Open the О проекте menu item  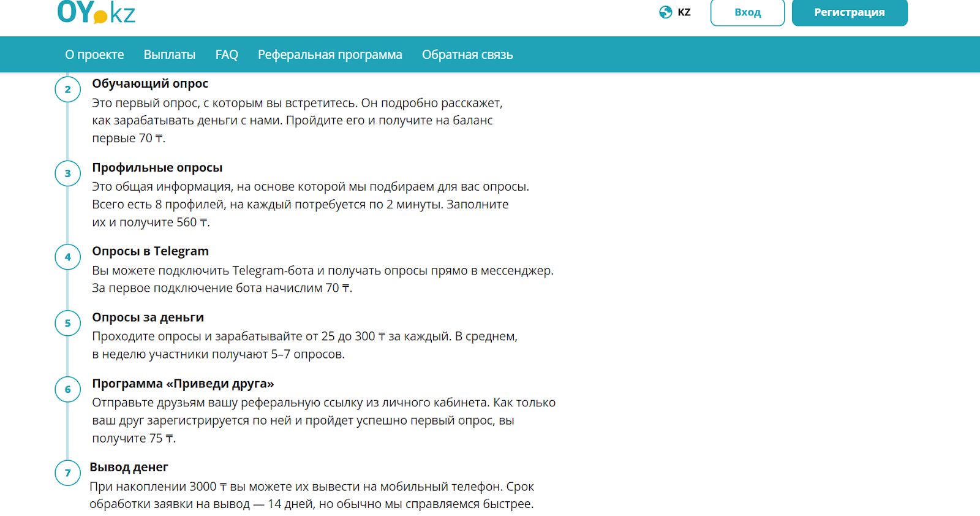(94, 55)
